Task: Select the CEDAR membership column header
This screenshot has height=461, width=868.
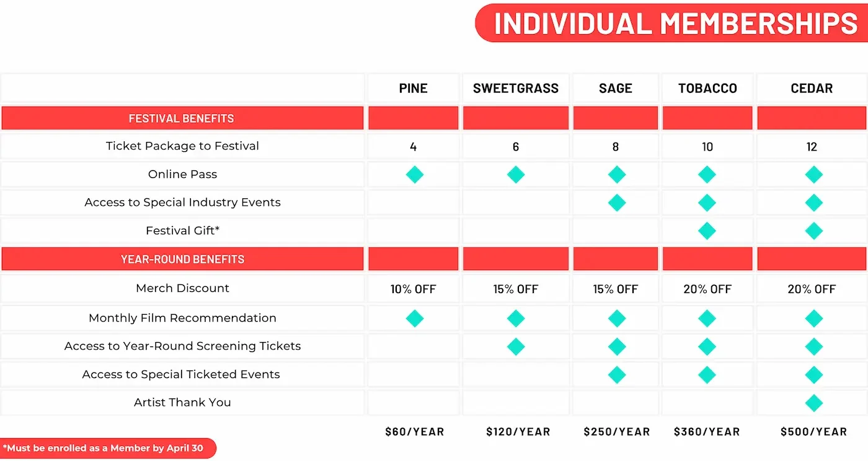Action: (x=812, y=88)
